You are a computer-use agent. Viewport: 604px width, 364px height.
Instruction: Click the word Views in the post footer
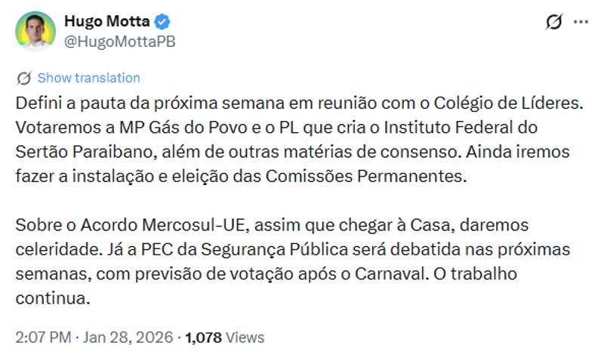[248, 336]
